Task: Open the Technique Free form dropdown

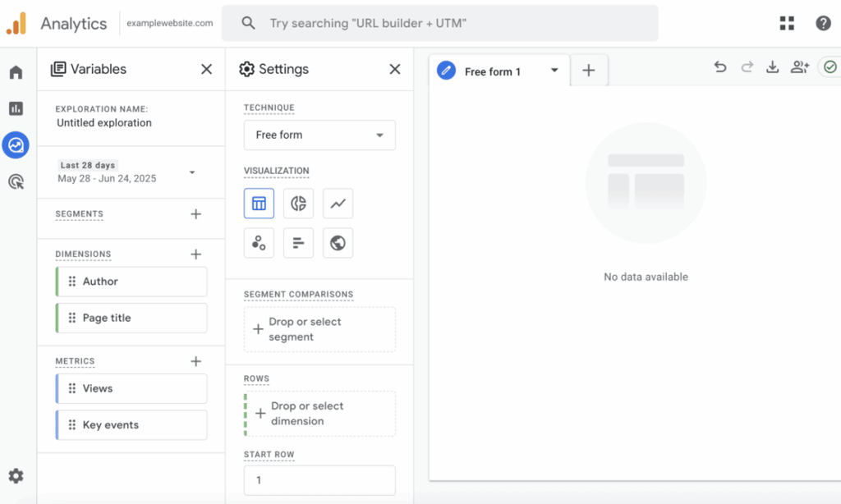Action: (319, 135)
